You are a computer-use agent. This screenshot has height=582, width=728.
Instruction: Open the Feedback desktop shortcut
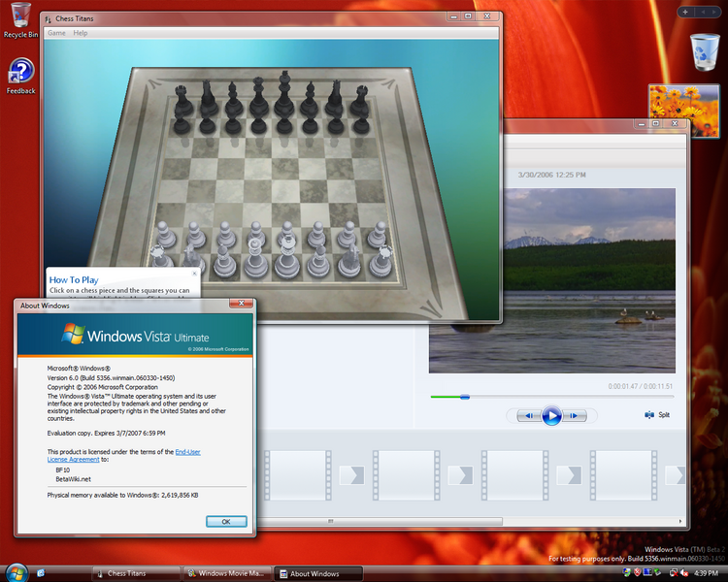point(21,77)
